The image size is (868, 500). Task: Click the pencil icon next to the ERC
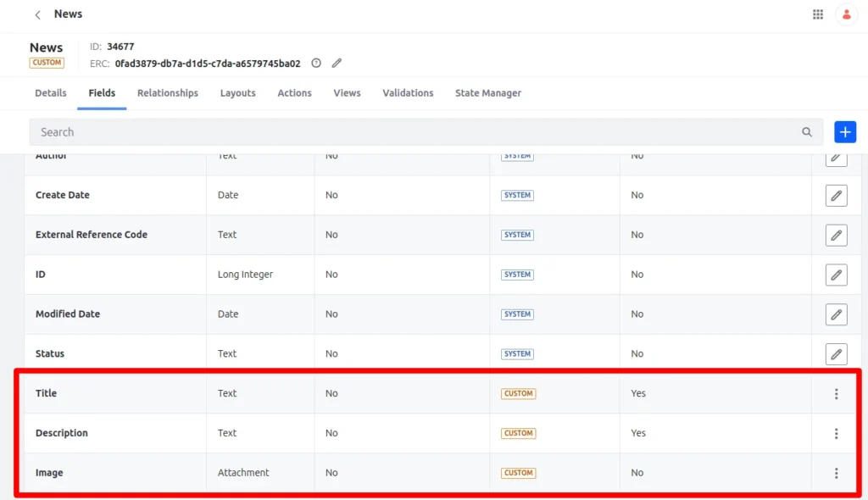[336, 63]
